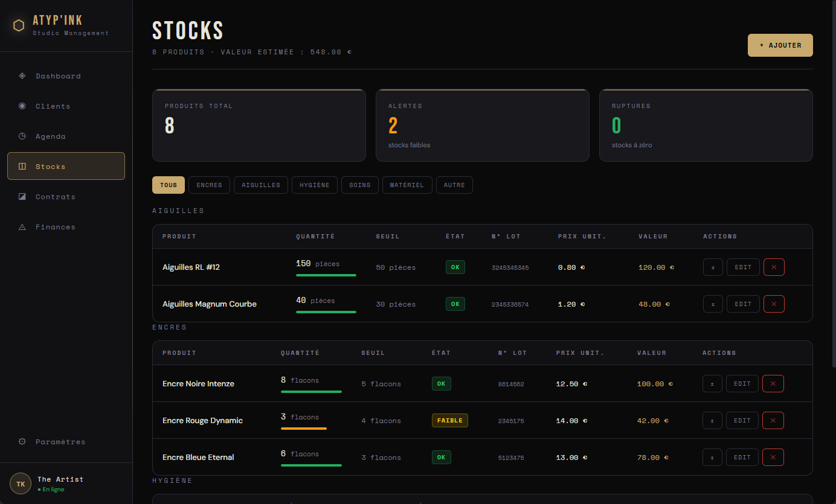Delete Aiguilles Magnum Courbe with red X
This screenshot has width=836, height=504.
(x=774, y=304)
